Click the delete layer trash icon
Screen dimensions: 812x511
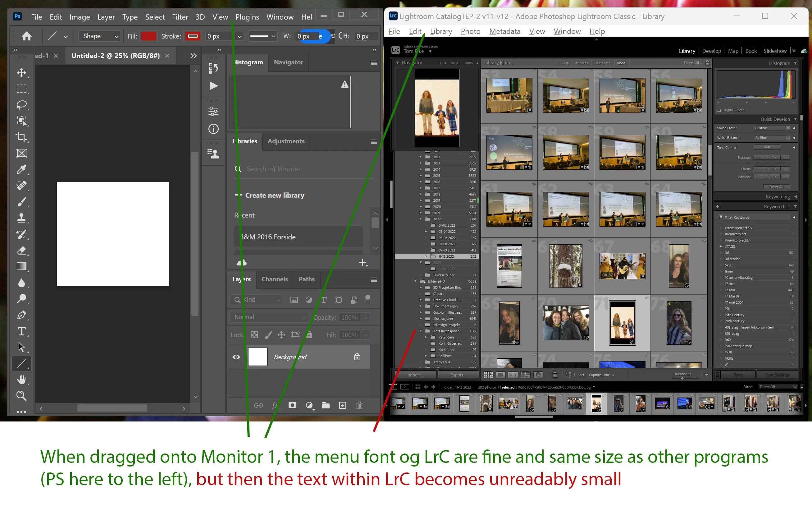[x=359, y=405]
